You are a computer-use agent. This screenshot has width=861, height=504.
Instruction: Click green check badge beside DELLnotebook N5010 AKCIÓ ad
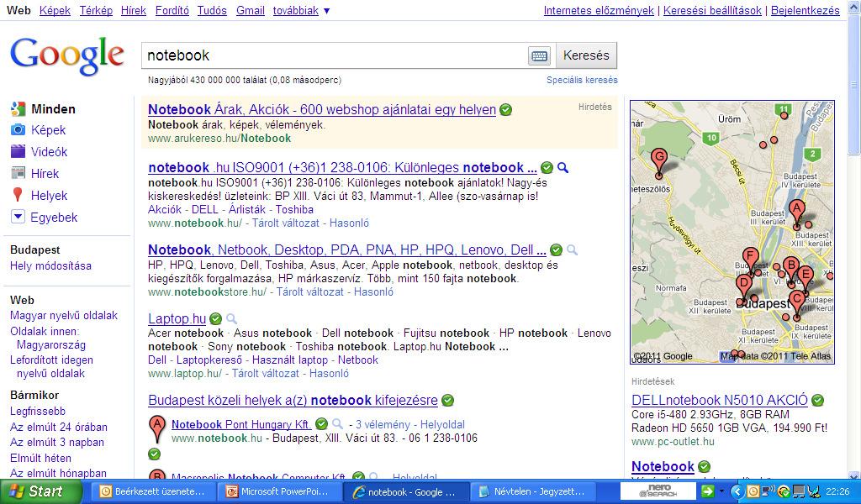817,401
